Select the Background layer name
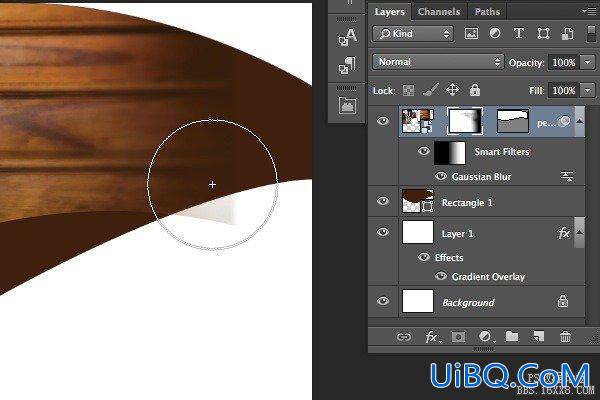 468,302
